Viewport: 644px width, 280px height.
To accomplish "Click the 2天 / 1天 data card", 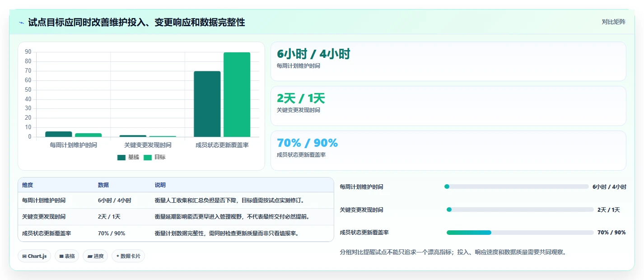I will pyautogui.click(x=448, y=106).
